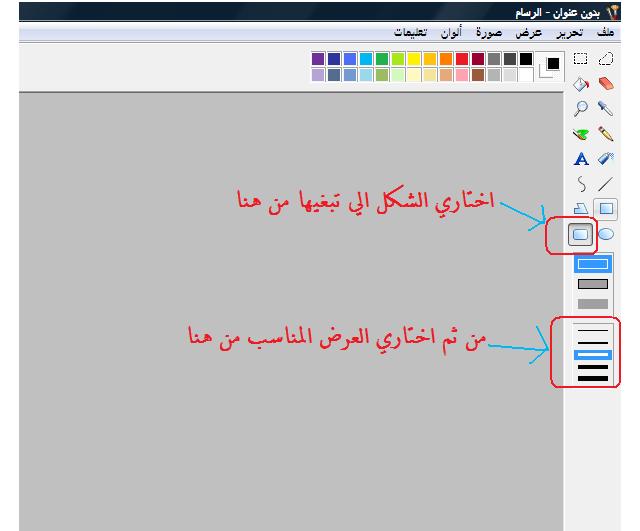Screen dimensions: 640x531
Task: Click the Paint app icon in title bar
Action: [x=612, y=13]
